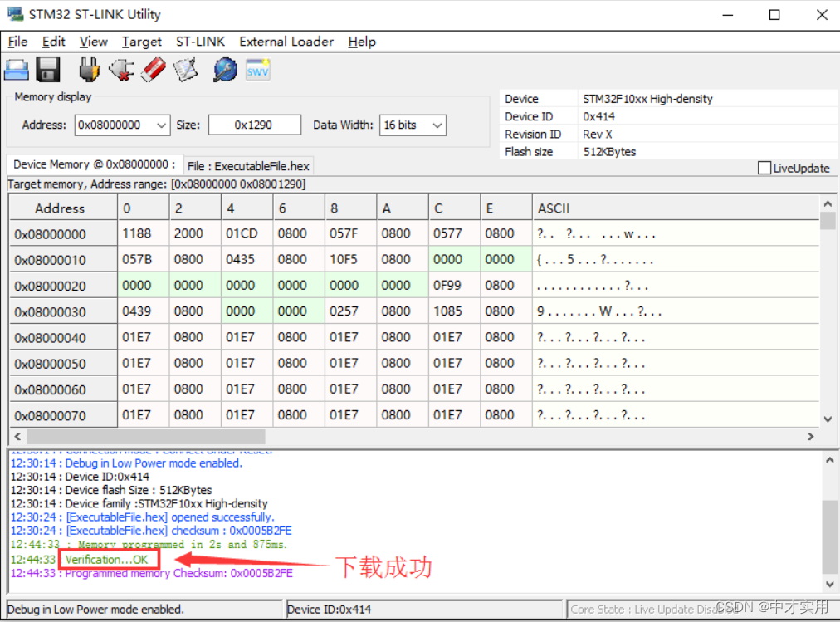Expand Address combo box dropdown
Viewport: 840px width, 622px height.
[161, 125]
